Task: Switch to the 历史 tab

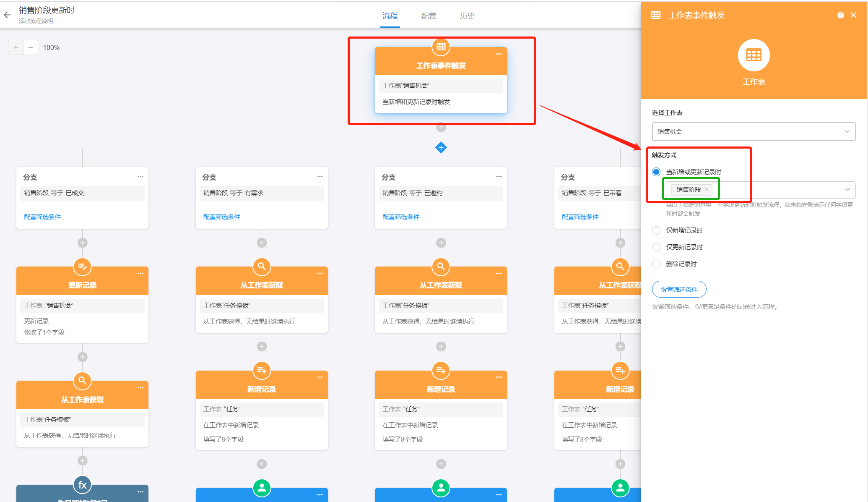Action: [467, 16]
